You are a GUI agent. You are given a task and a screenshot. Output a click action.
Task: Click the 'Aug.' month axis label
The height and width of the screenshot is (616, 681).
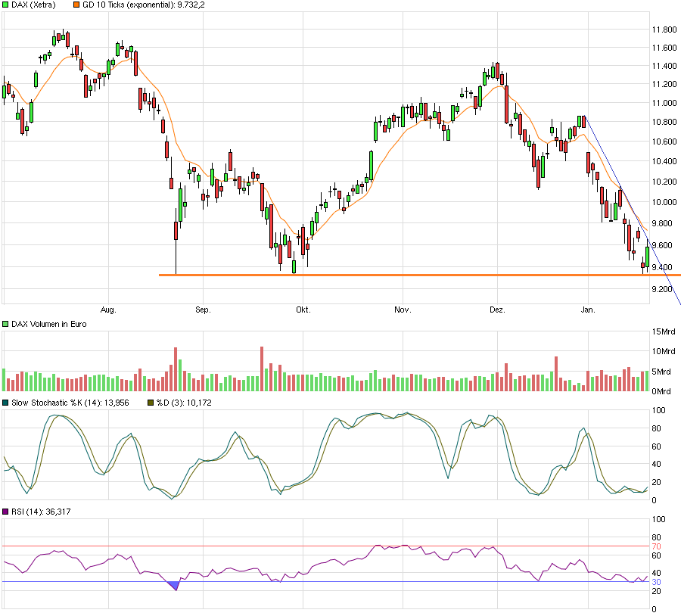pyautogui.click(x=108, y=310)
